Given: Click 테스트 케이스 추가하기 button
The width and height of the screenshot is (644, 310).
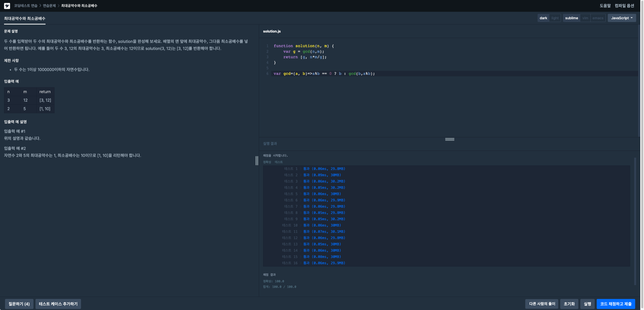Looking at the screenshot, I should click(58, 304).
